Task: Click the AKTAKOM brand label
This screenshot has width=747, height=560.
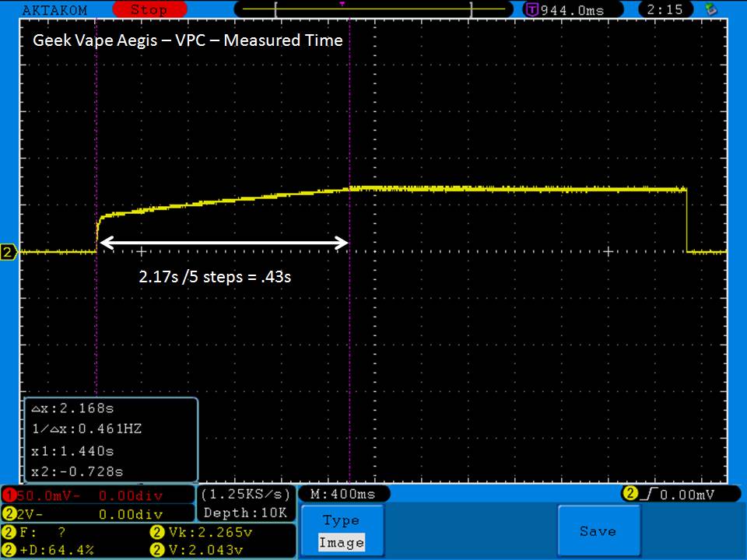Action: click(x=54, y=10)
